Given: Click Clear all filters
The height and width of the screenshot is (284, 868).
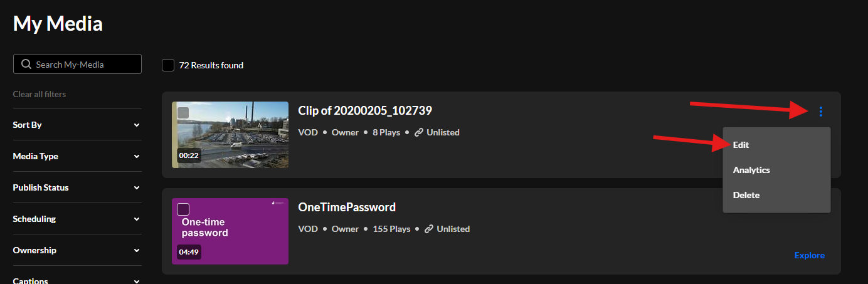Looking at the screenshot, I should point(40,94).
